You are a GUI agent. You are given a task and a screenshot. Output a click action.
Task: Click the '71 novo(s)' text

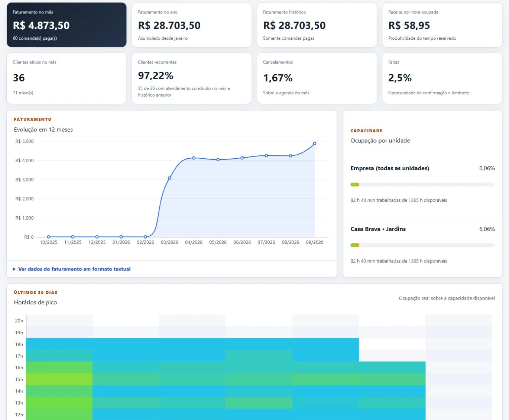(x=23, y=93)
